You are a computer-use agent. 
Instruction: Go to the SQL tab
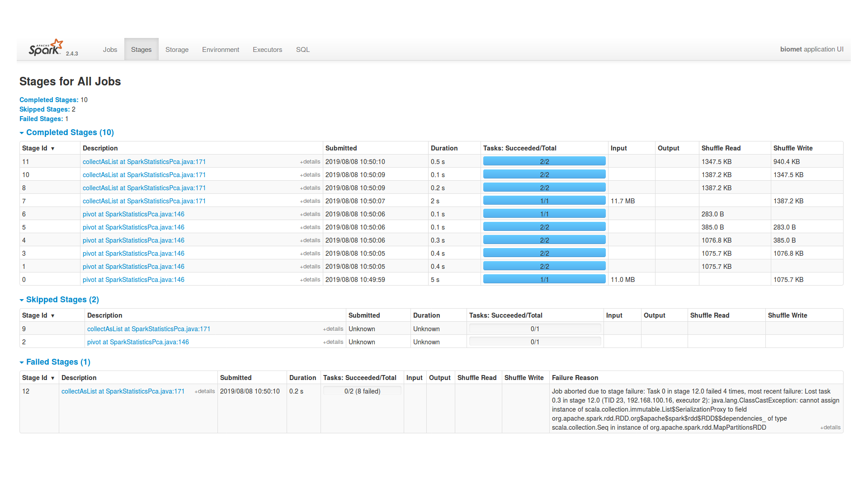(302, 50)
